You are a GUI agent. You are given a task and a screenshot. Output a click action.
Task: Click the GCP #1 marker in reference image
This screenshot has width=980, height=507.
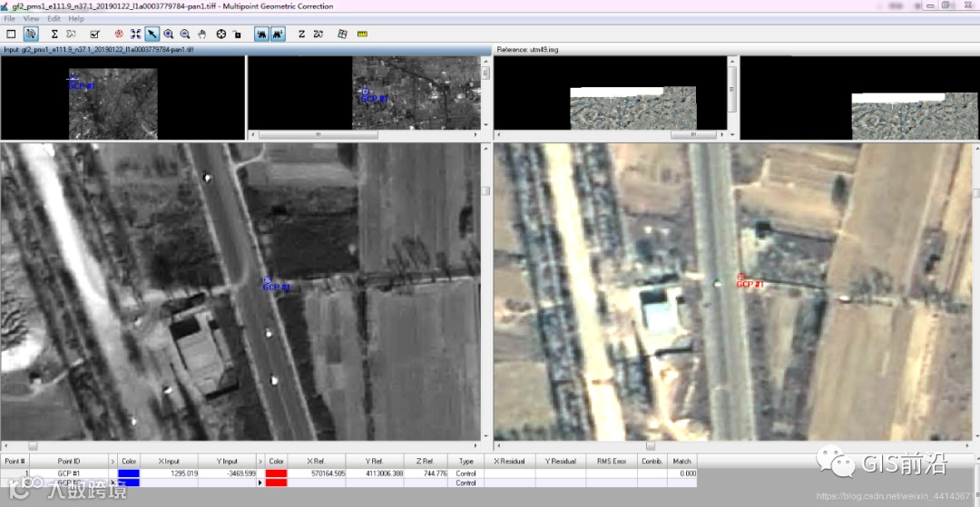741,277
